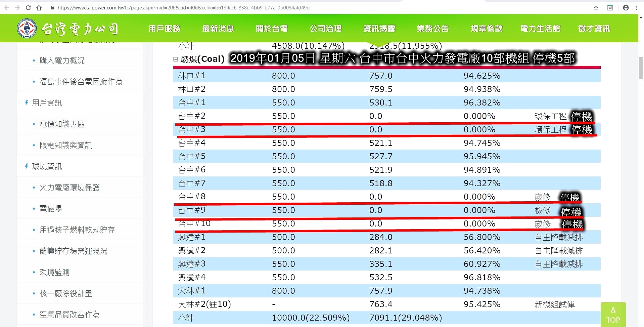644x327 pixels.
Task: Open 環境監測 sidebar link
Action: [54, 272]
